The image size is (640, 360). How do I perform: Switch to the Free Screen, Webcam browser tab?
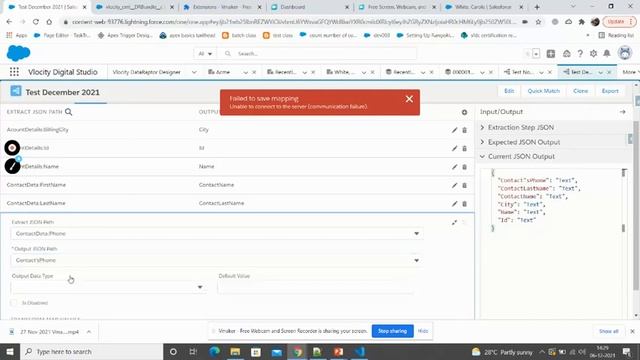(x=396, y=7)
